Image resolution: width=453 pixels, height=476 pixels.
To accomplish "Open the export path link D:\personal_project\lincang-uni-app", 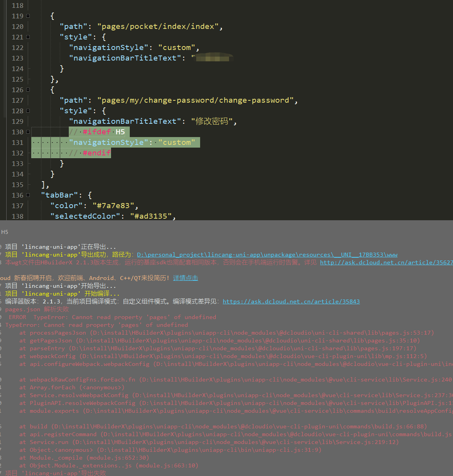I will (x=266, y=254).
